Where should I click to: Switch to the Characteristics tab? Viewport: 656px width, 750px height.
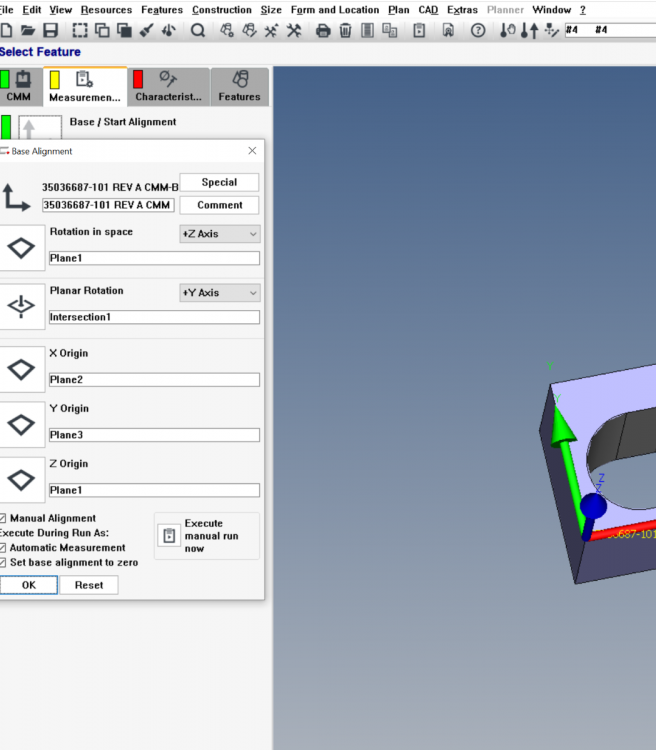click(x=168, y=86)
